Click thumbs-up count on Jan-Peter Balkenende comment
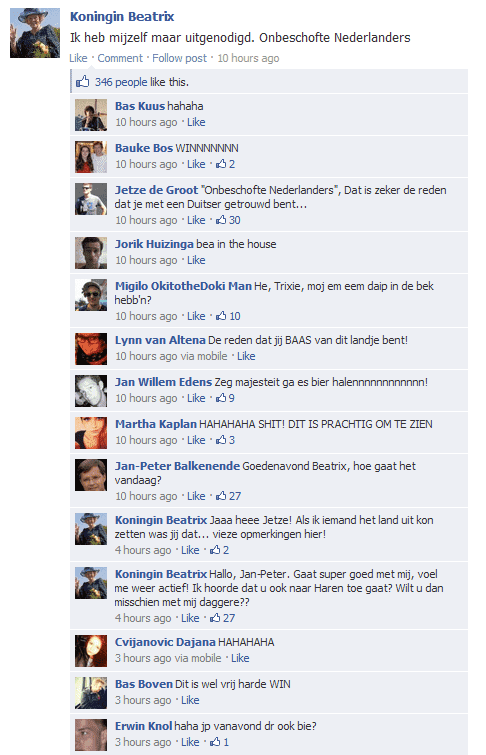This screenshot has height=755, width=486. [228, 496]
